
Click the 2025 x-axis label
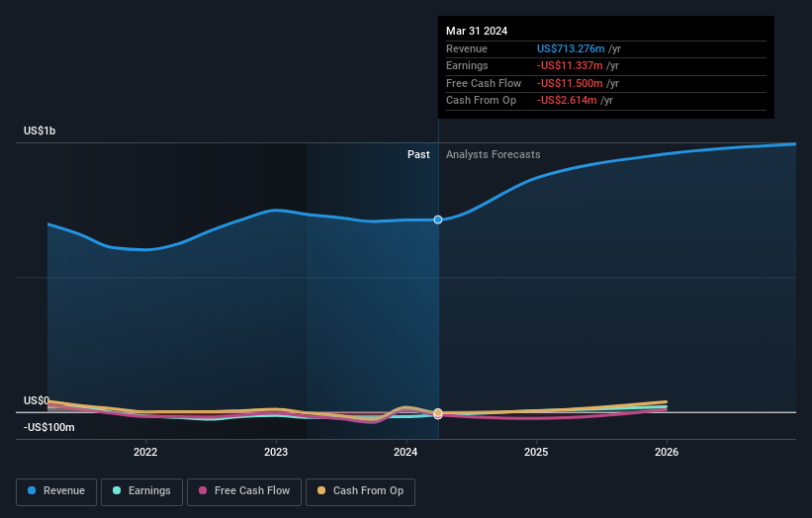pyautogui.click(x=536, y=452)
